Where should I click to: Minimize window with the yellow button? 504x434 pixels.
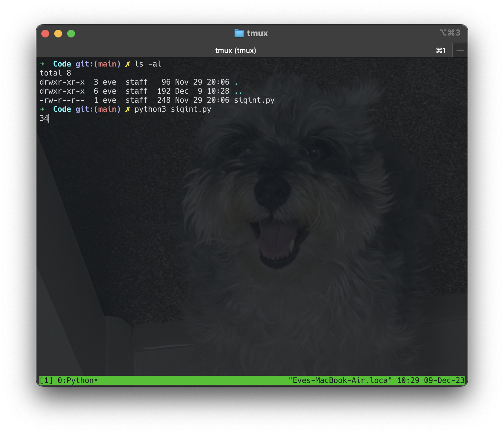(58, 34)
